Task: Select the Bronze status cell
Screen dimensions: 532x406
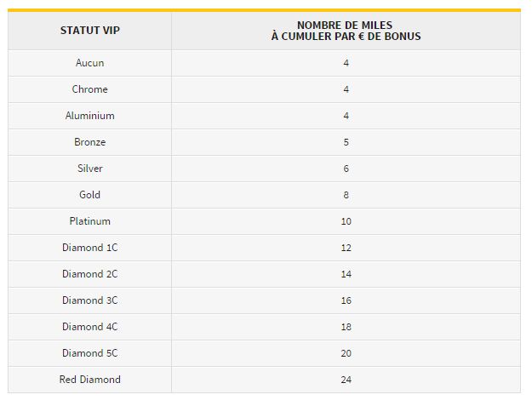Action: 90,142
